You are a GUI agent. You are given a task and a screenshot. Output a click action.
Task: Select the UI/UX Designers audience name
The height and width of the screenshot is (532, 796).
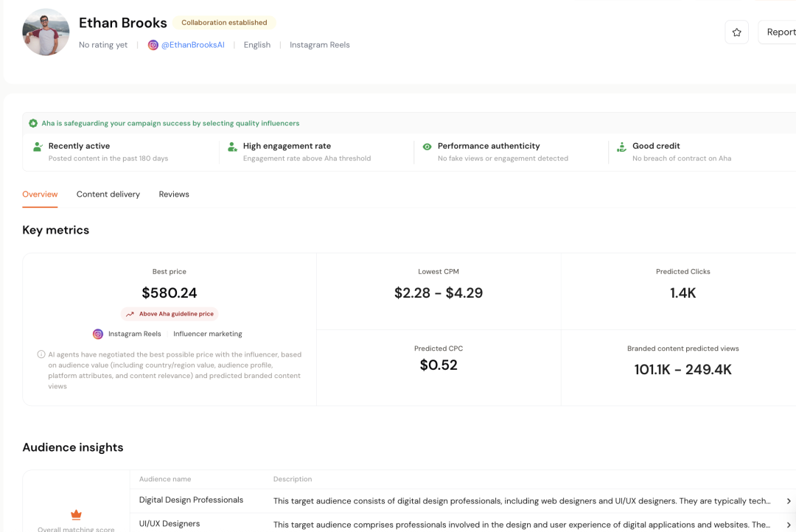[x=170, y=524]
